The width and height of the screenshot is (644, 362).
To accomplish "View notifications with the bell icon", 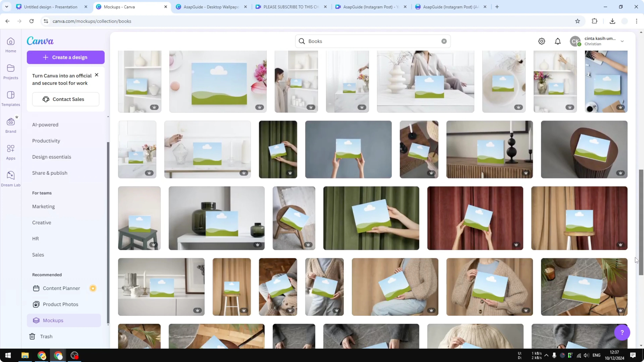I will coord(558,41).
